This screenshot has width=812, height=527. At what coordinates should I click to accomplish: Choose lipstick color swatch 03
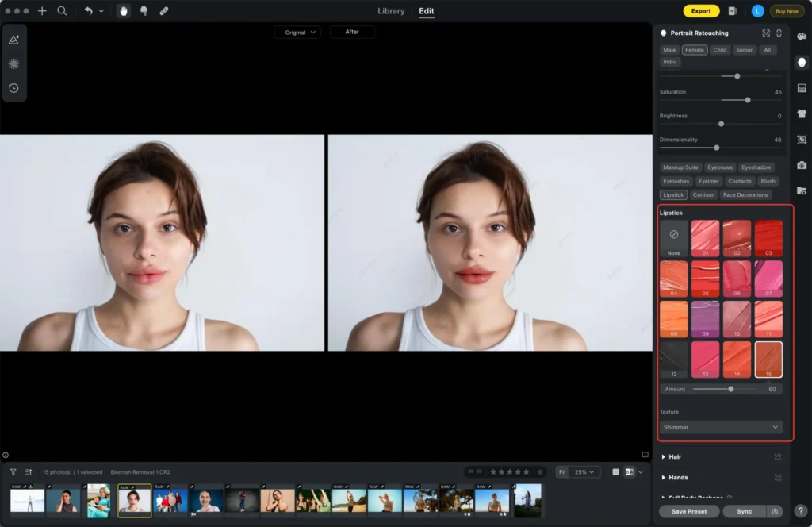768,238
